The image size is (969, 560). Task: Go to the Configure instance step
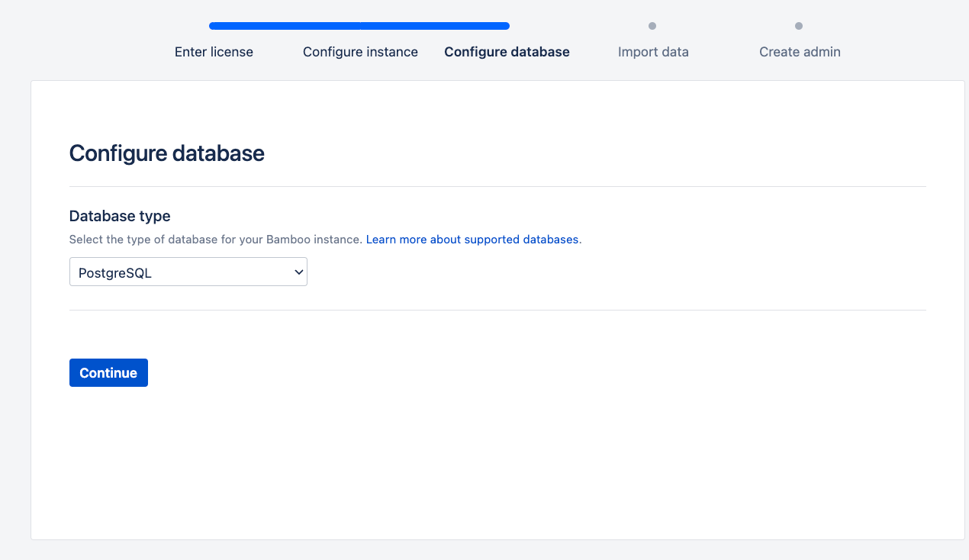pos(360,52)
